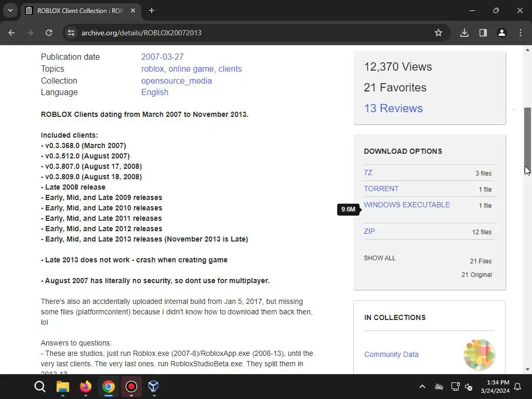Reload the archive.org page
The image size is (532, 399).
point(49,33)
